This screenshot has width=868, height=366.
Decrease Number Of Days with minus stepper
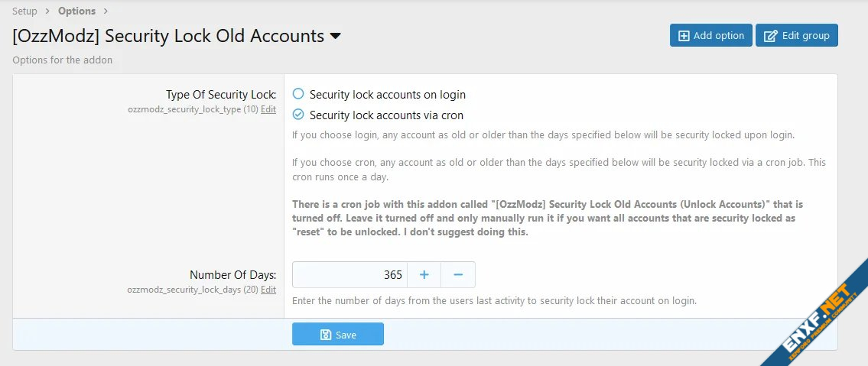pyautogui.click(x=458, y=275)
